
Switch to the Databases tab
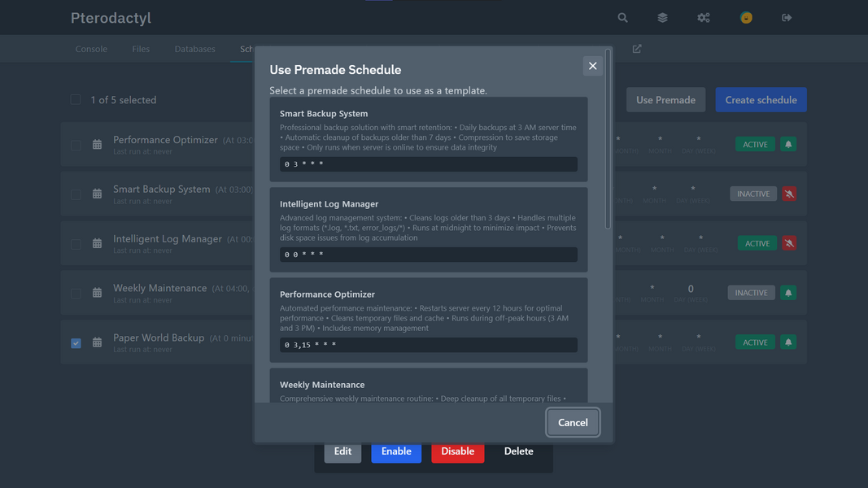click(195, 49)
